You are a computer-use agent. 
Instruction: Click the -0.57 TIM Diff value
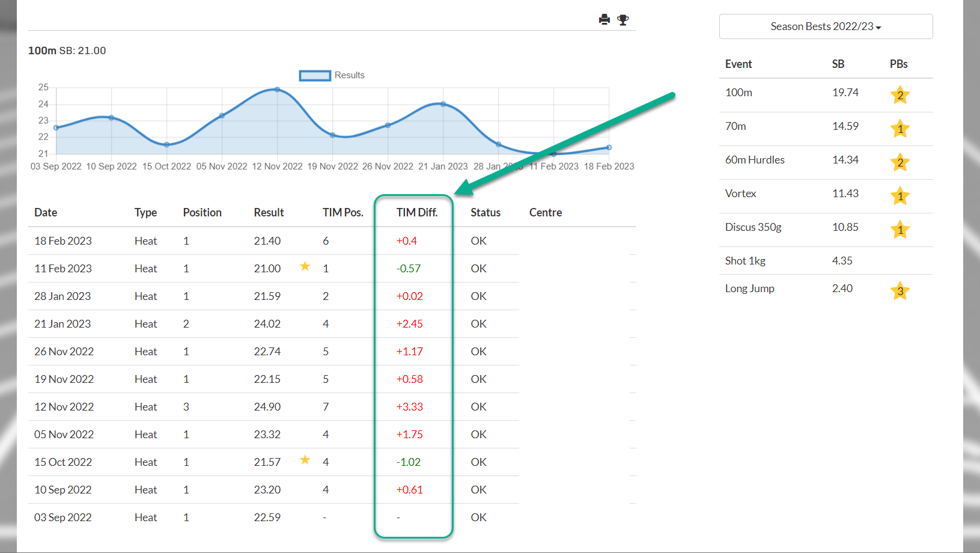coord(409,268)
